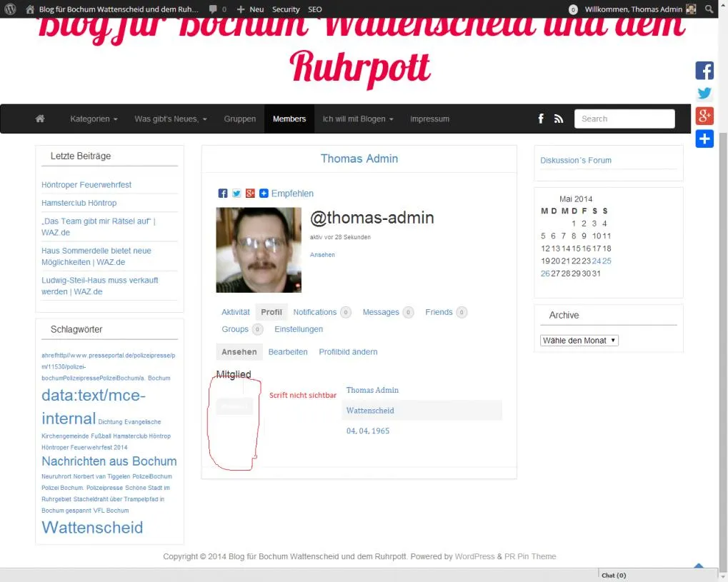Expand the Was gibt's Neues menu
Image resolution: width=728 pixels, height=582 pixels.
click(171, 119)
